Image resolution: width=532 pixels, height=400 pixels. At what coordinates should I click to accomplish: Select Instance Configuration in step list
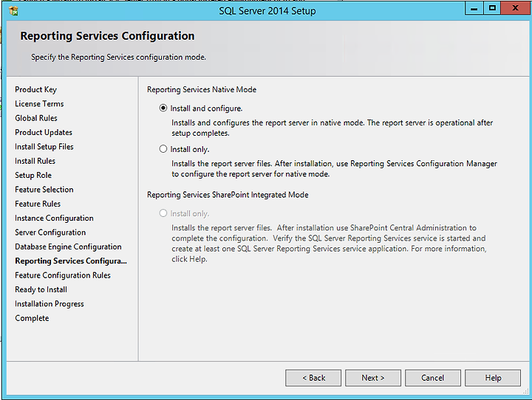(54, 218)
